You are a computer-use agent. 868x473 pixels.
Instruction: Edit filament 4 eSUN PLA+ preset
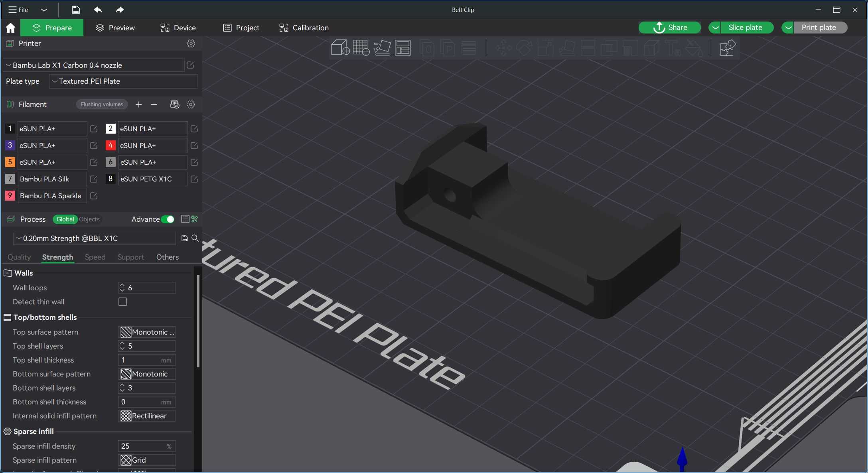(194, 146)
